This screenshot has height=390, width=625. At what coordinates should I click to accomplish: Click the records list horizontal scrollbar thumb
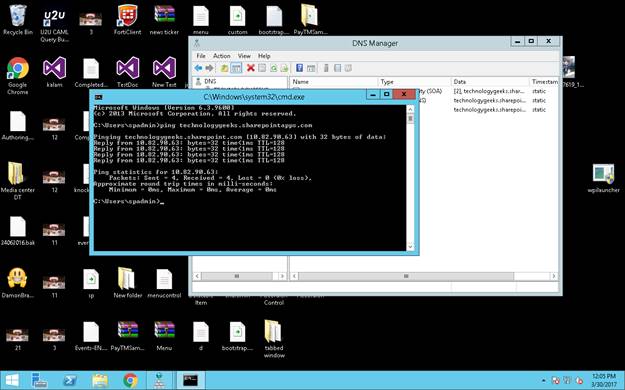406,276
